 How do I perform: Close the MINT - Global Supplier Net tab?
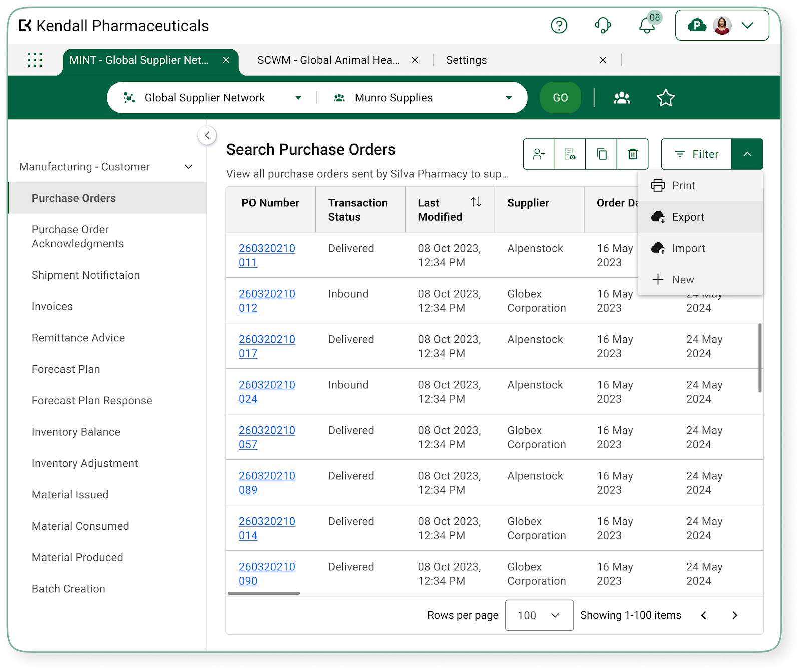226,60
